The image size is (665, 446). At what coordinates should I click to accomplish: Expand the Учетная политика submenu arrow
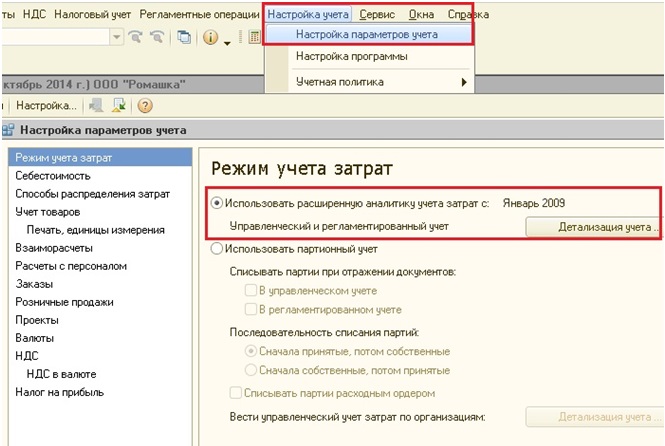[464, 82]
